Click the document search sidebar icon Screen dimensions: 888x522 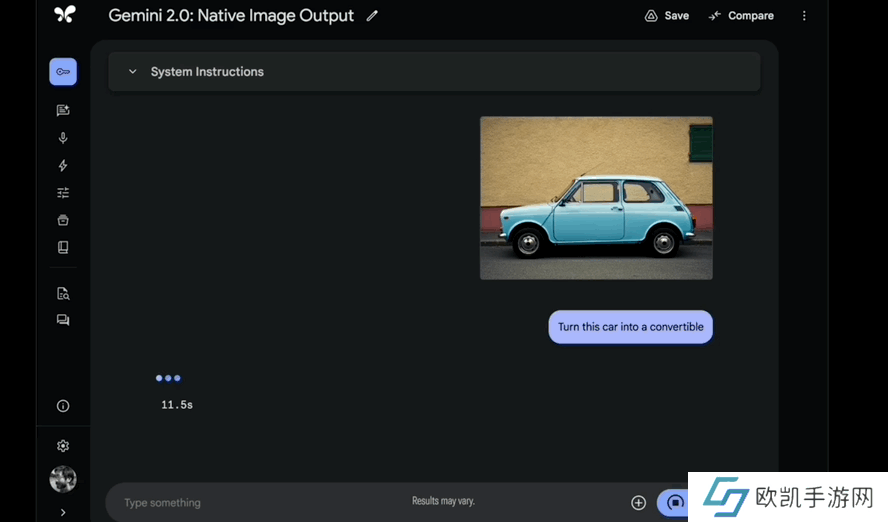63,294
